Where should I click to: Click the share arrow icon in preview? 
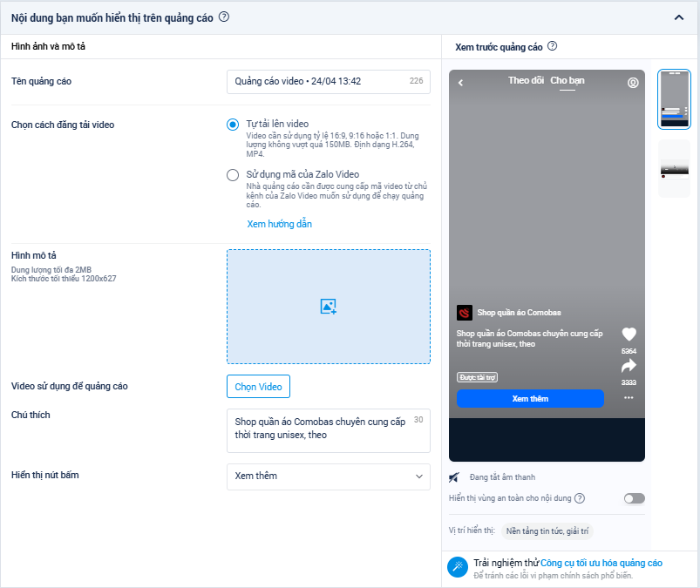629,366
